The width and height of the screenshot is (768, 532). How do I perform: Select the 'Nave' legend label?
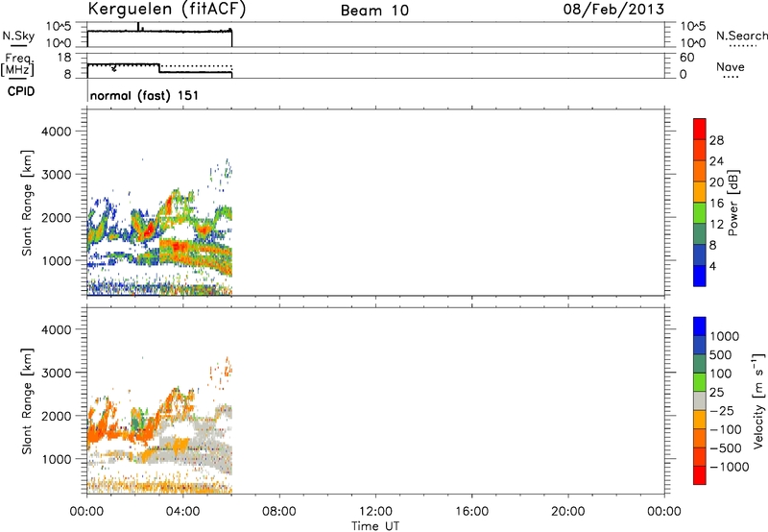[x=731, y=66]
